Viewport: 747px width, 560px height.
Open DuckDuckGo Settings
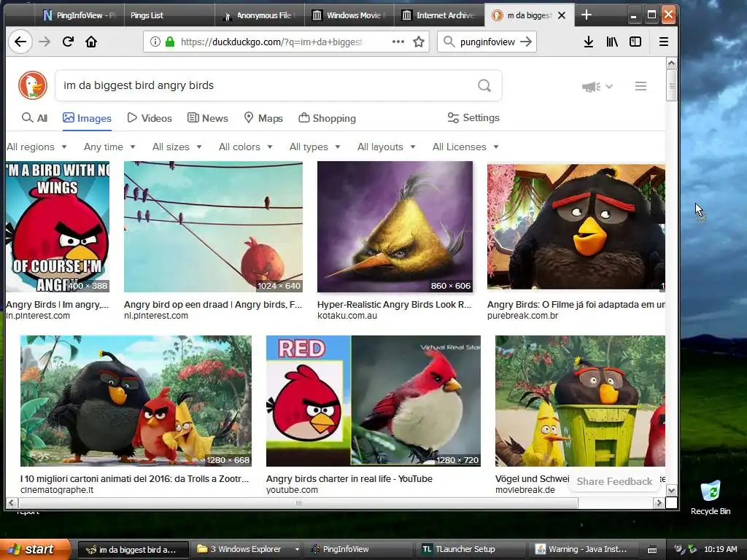point(473,117)
